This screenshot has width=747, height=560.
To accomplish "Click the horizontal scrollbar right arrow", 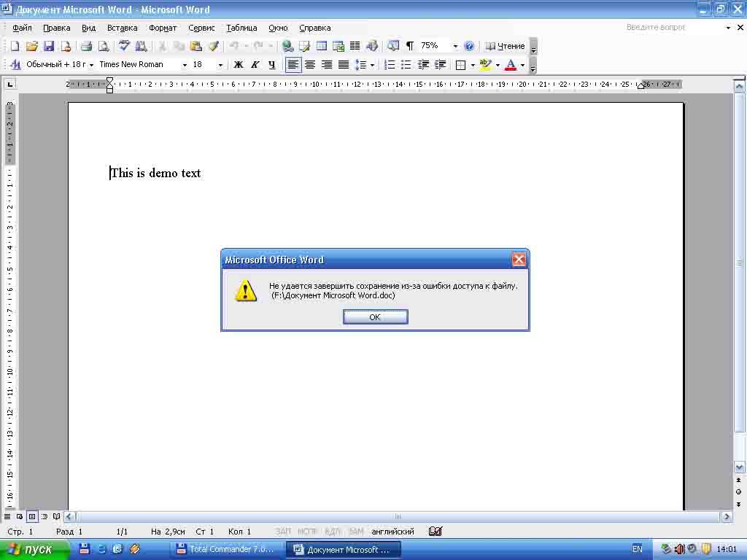I will [x=727, y=517].
